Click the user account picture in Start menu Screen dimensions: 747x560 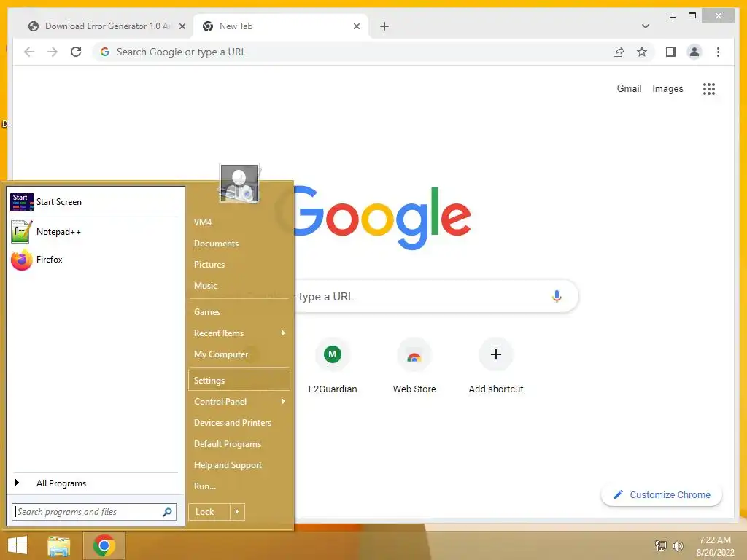tap(239, 183)
